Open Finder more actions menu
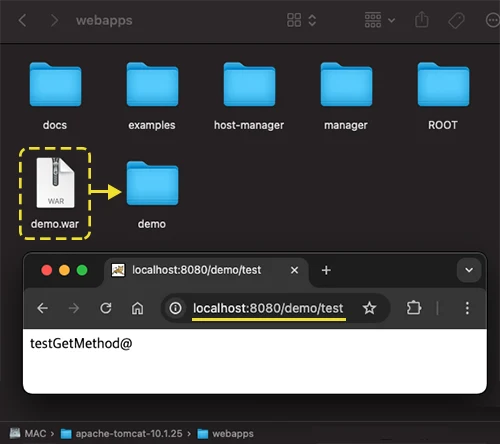Image resolution: width=500 pixels, height=444 pixels. click(492, 20)
